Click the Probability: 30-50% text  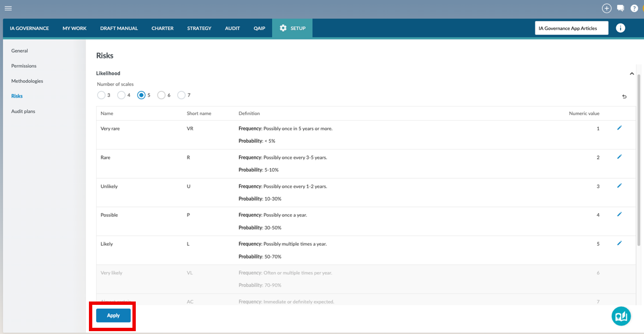[260, 227]
